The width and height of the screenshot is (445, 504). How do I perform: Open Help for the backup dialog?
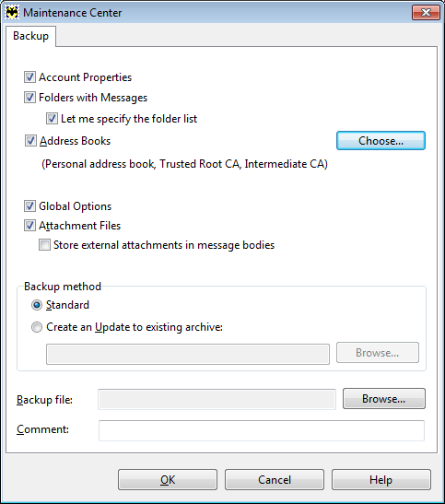pos(381,479)
